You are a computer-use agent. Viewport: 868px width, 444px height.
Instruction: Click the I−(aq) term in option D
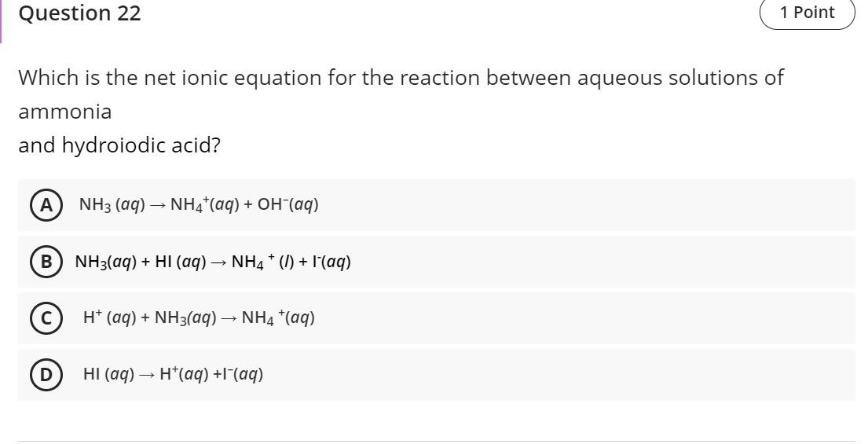pyautogui.click(x=244, y=375)
